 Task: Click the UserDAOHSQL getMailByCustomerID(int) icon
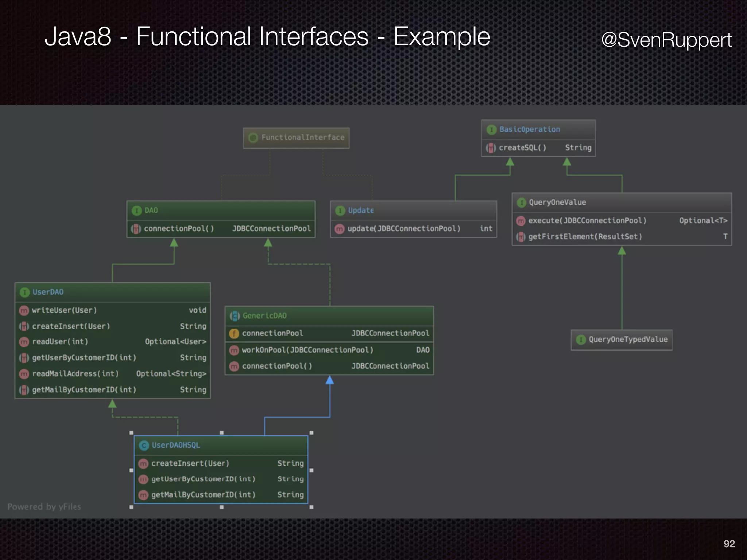(143, 495)
